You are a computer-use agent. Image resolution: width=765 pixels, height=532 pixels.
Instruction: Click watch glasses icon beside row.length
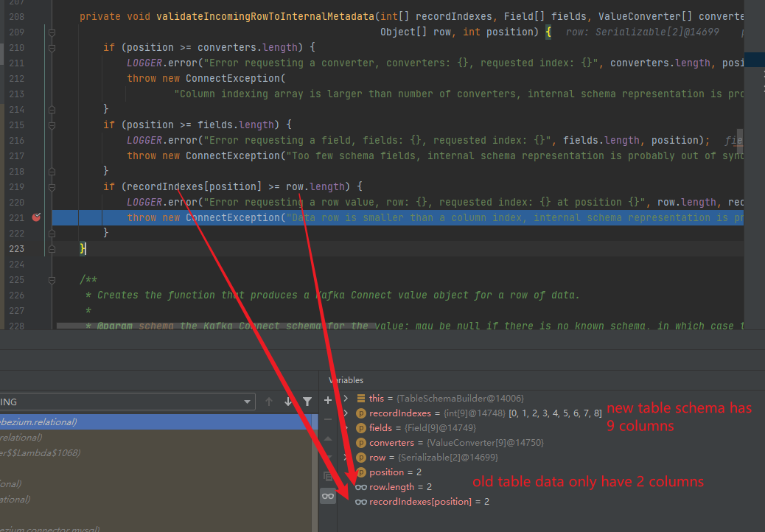pos(361,487)
